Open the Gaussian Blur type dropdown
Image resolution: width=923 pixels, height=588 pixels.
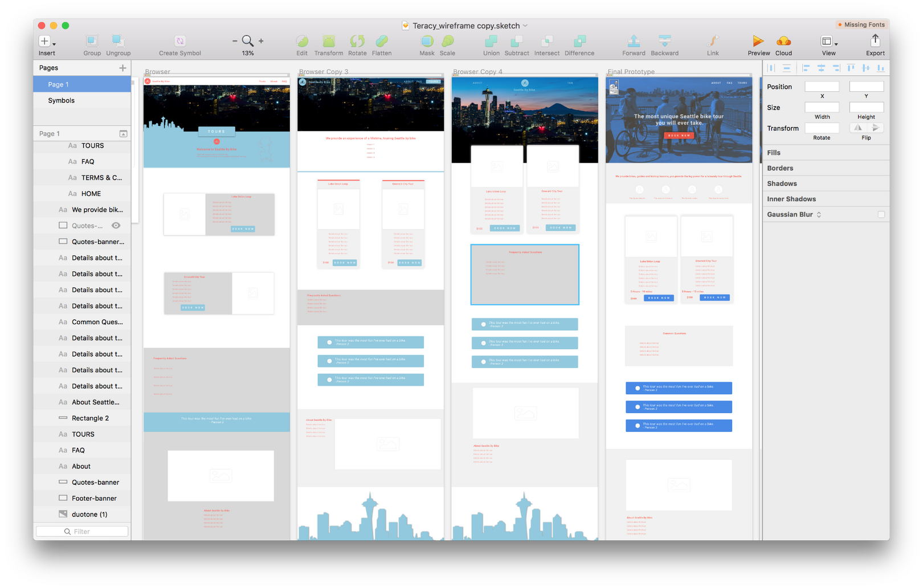click(819, 214)
